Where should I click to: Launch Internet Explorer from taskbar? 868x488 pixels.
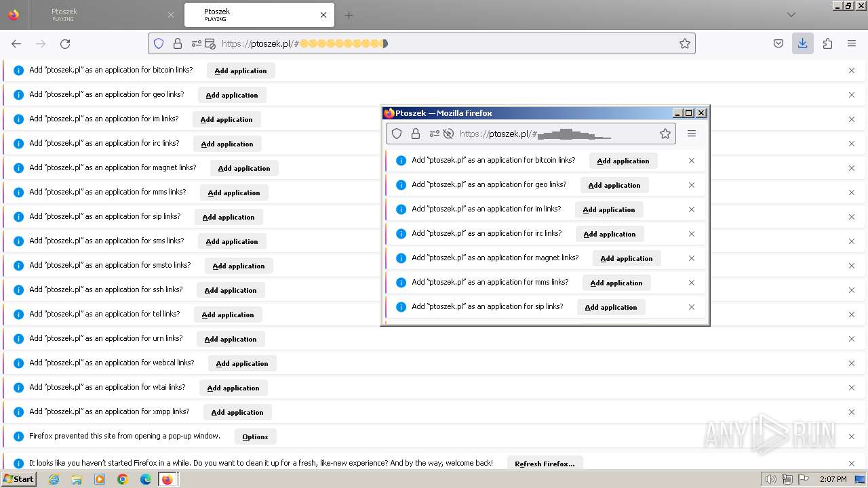[x=54, y=479]
